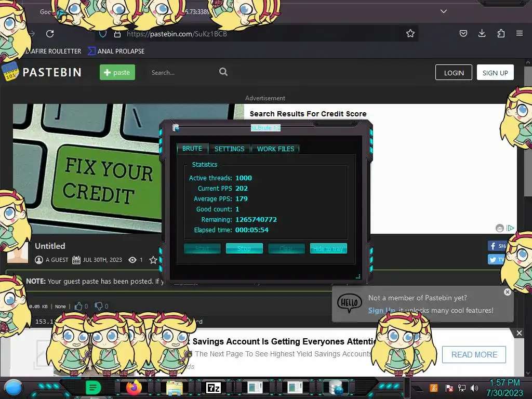This screenshot has width=532, height=399.
Task: Close the 'Not a member' popup
Action: point(507,292)
